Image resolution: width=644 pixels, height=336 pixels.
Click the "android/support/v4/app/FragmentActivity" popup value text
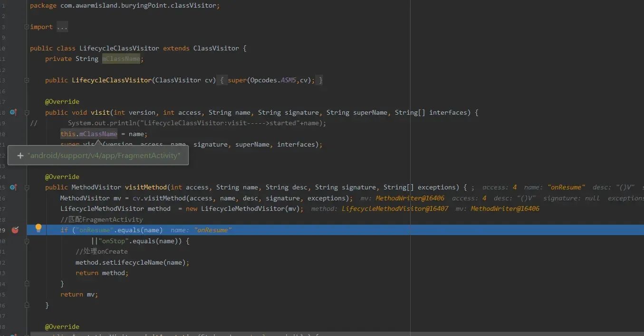coord(104,156)
